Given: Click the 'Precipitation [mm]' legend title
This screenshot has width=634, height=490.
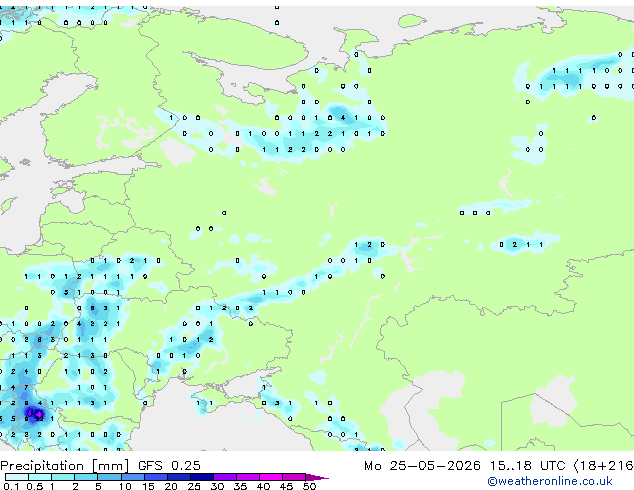Looking at the screenshot, I should pyautogui.click(x=65, y=466).
